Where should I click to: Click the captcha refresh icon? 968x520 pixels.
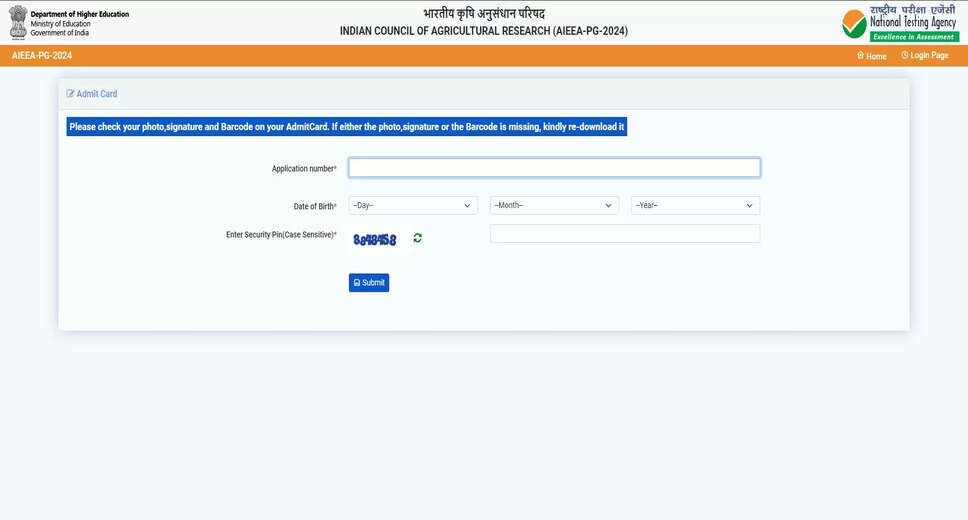click(417, 238)
